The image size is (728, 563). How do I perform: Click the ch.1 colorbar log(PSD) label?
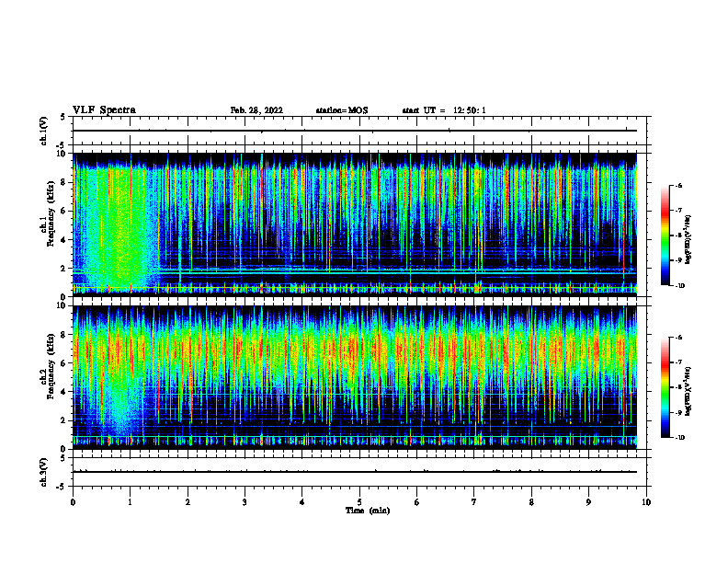click(x=688, y=238)
